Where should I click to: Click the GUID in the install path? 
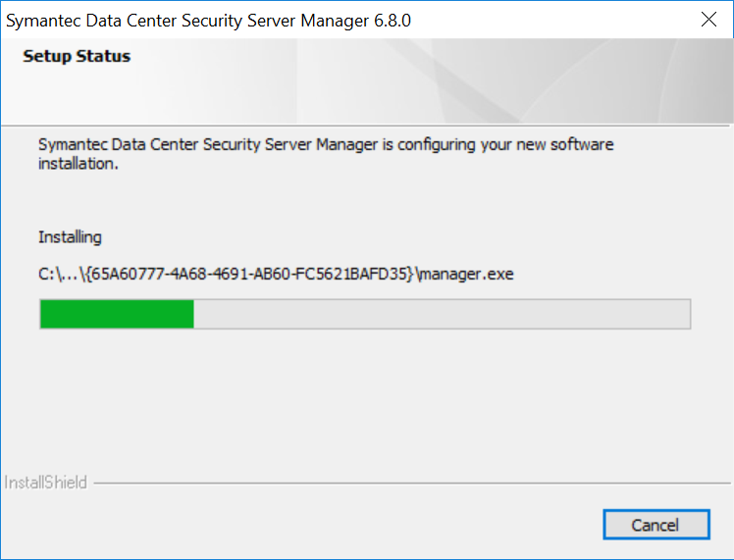[247, 274]
